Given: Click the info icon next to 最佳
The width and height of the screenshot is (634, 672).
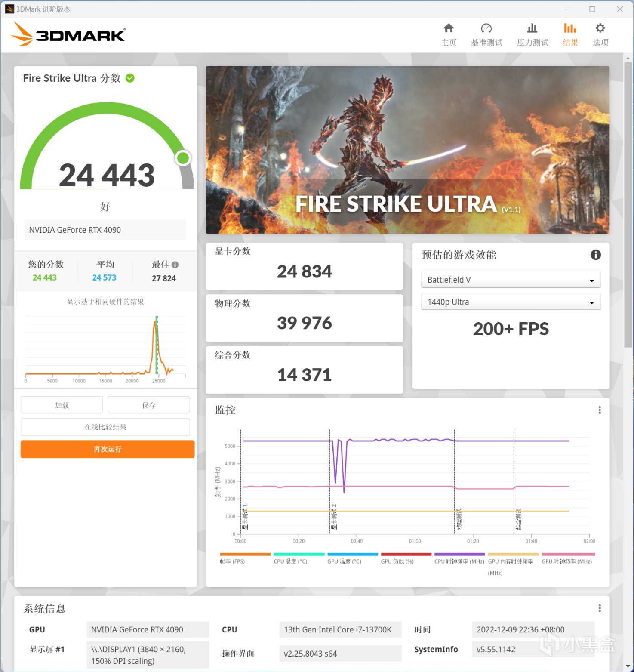Looking at the screenshot, I should coord(175,265).
